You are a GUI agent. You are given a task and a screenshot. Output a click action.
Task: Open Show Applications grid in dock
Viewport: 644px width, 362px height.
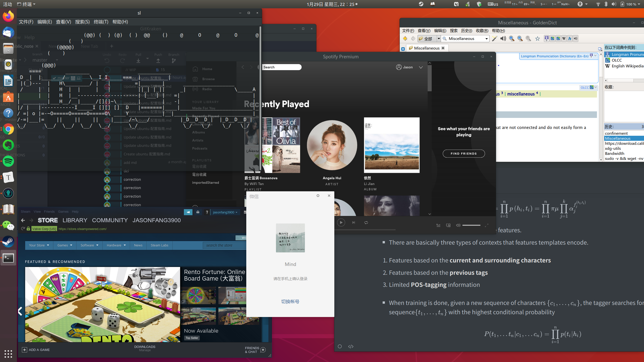click(8, 354)
